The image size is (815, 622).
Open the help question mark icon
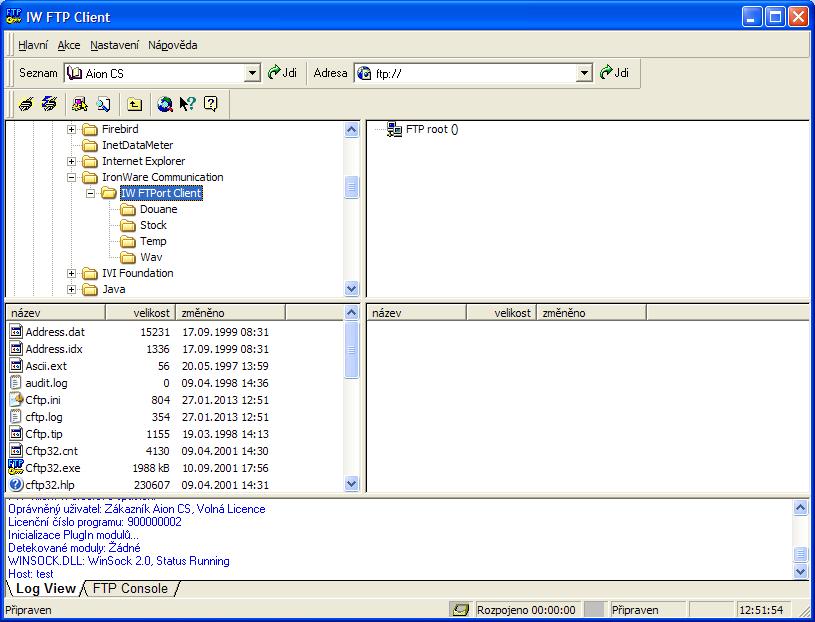[x=210, y=104]
